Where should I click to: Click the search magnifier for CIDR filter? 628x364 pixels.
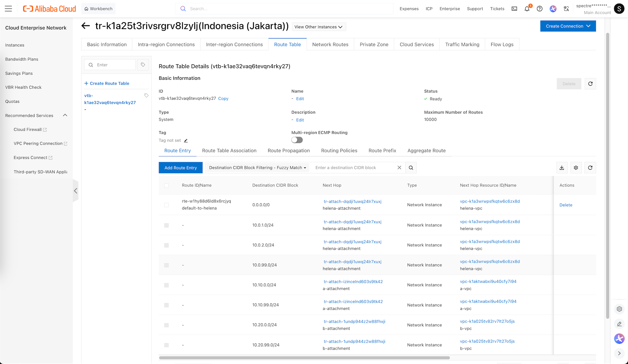click(411, 168)
